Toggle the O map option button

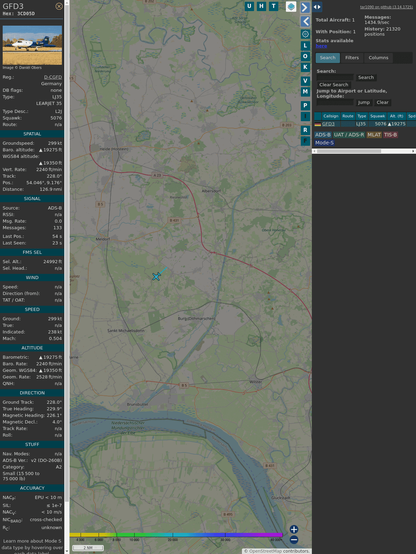click(x=305, y=56)
